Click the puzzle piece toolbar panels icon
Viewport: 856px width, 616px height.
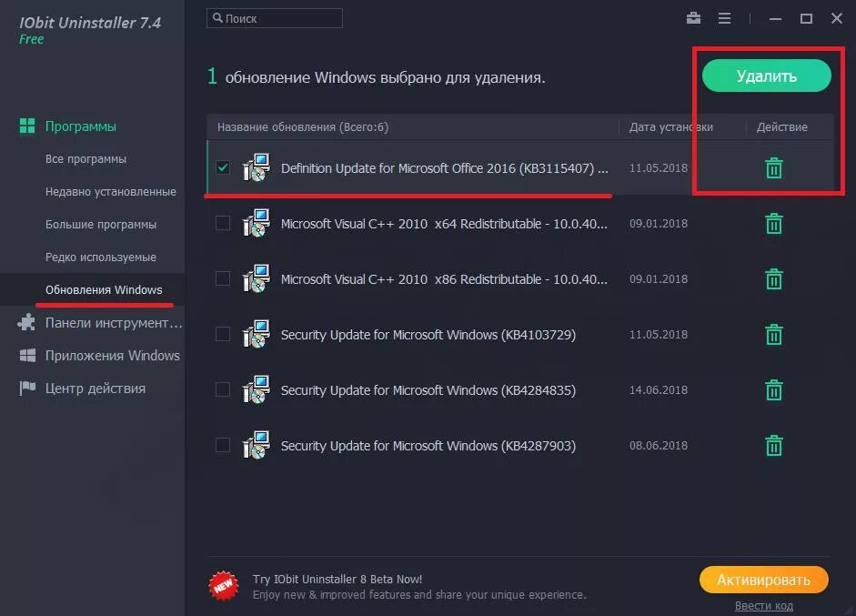click(26, 323)
